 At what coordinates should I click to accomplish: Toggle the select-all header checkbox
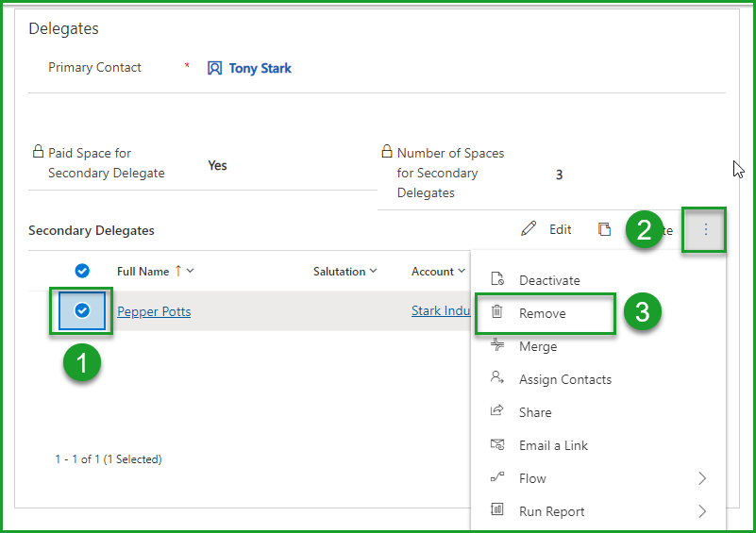click(82, 271)
